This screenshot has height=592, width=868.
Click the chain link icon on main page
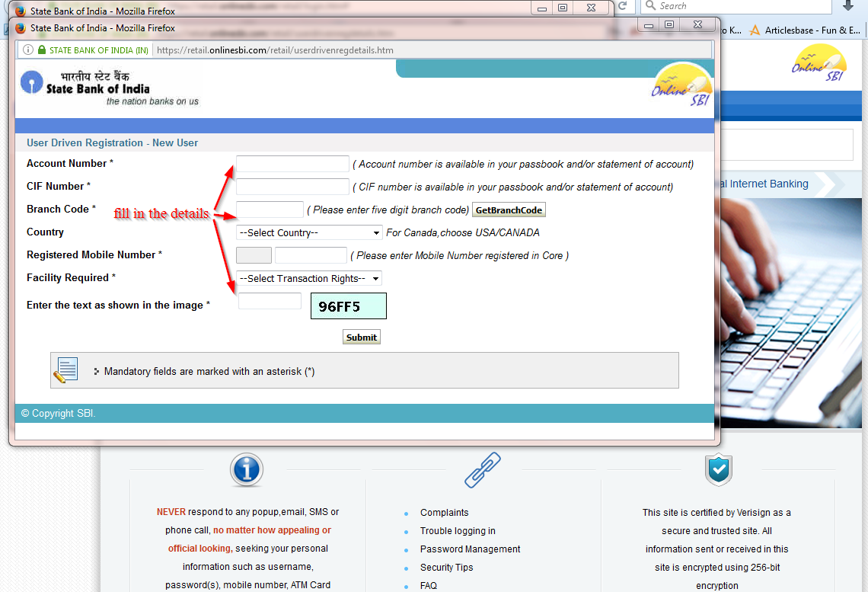click(483, 470)
